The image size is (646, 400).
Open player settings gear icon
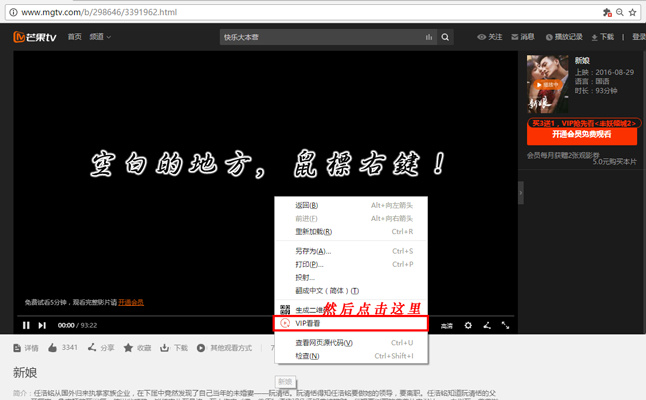(x=468, y=325)
